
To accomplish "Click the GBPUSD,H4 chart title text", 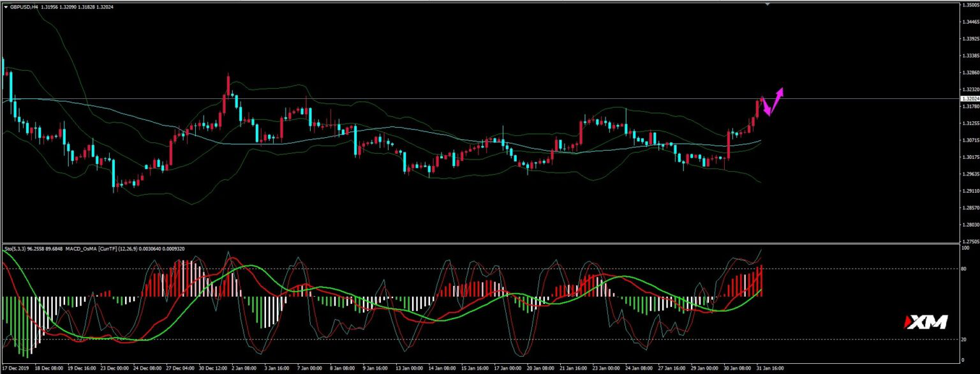I will pyautogui.click(x=24, y=6).
